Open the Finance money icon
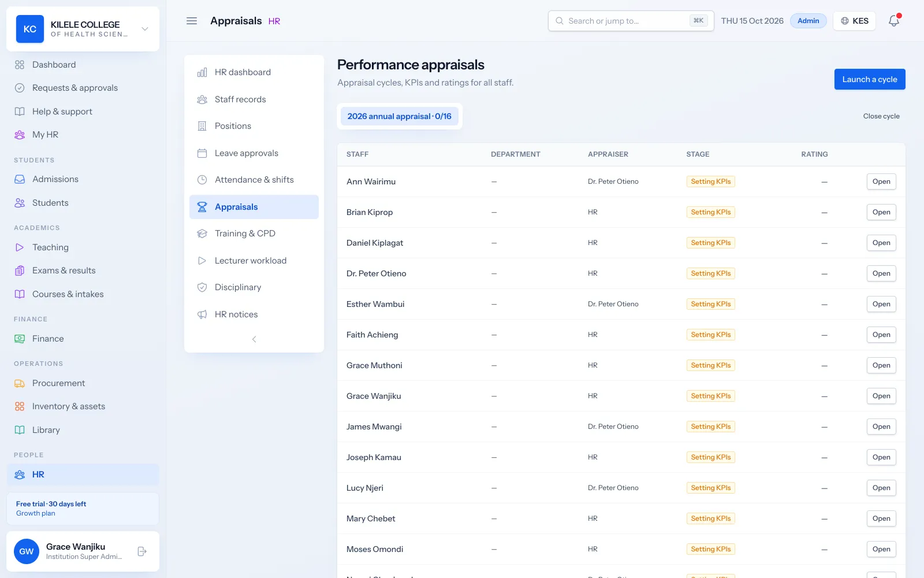The image size is (924, 578). pyautogui.click(x=20, y=339)
